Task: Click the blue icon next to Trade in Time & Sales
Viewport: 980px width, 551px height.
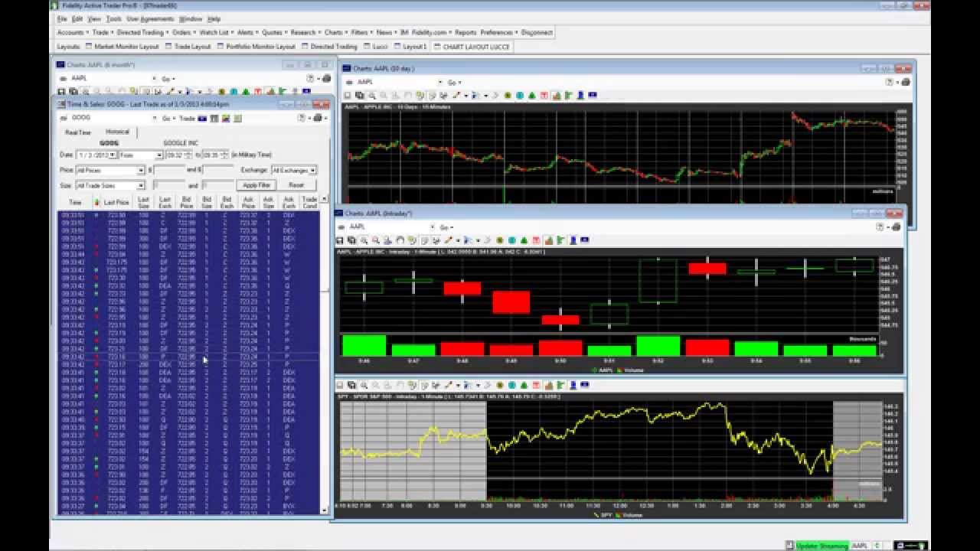Action: point(202,119)
